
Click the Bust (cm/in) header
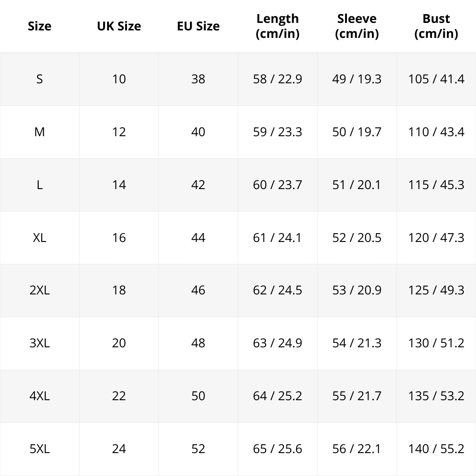[x=436, y=26]
